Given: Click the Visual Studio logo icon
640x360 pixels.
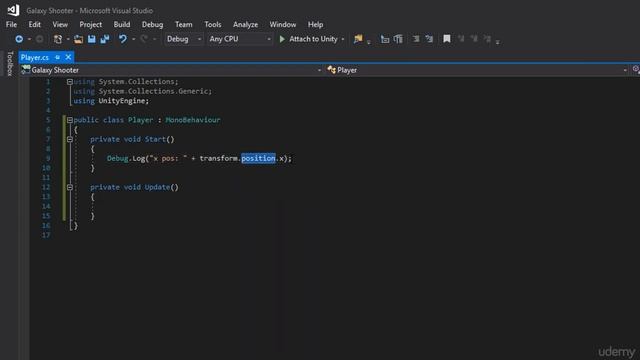Looking at the screenshot, I should click(13, 10).
